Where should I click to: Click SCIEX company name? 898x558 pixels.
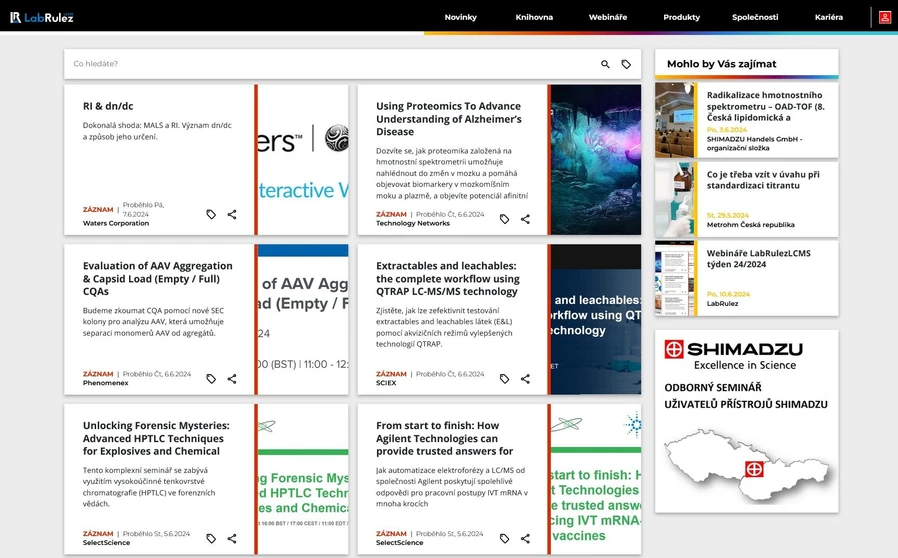click(386, 383)
